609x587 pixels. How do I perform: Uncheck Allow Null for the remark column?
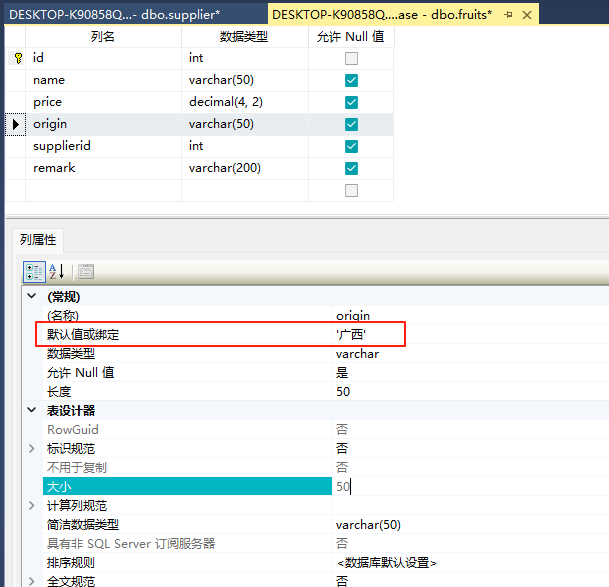[x=351, y=168]
